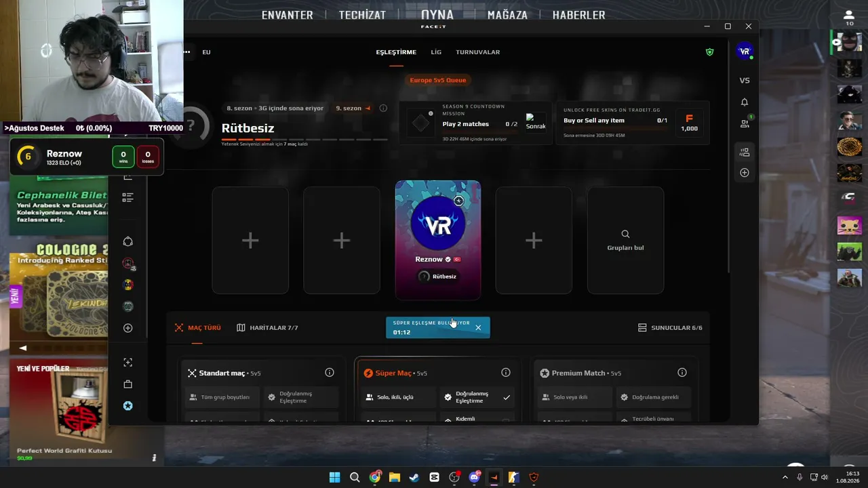Open Discord from the taskbar
Screen dimensions: 868x488
(x=474, y=477)
